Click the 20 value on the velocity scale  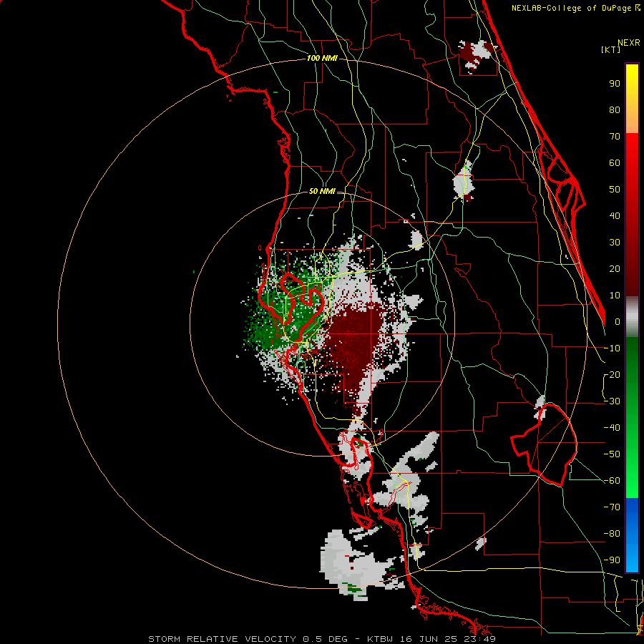(x=615, y=268)
